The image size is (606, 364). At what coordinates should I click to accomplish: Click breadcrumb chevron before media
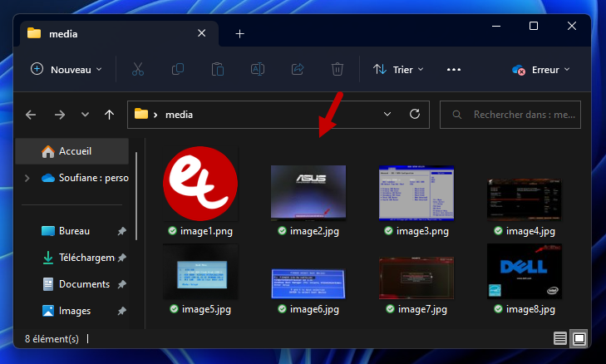pyautogui.click(x=155, y=115)
